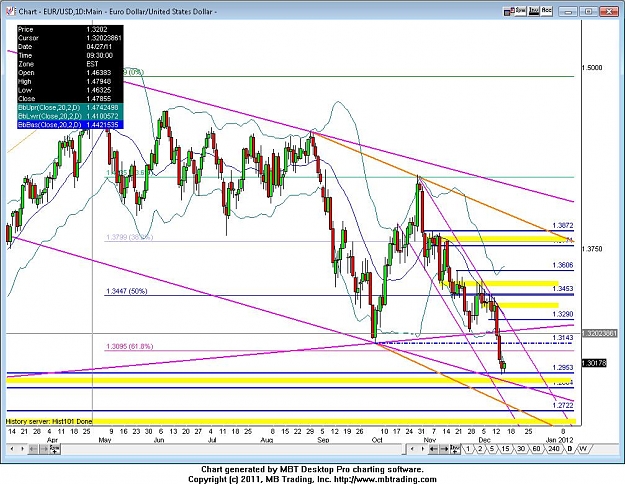Select the W weekly timeframe tab
625x484 pixels.
583,449
